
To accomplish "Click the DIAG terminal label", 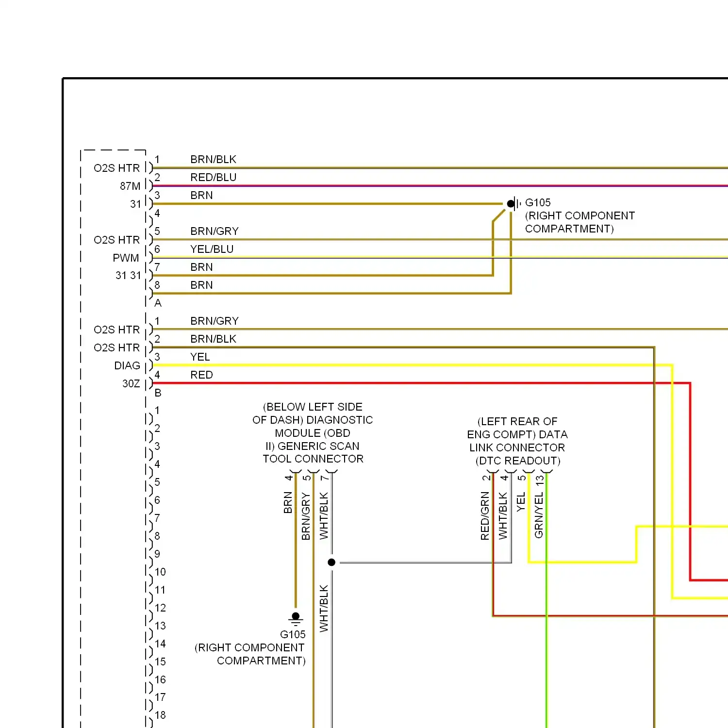I will point(127,366).
